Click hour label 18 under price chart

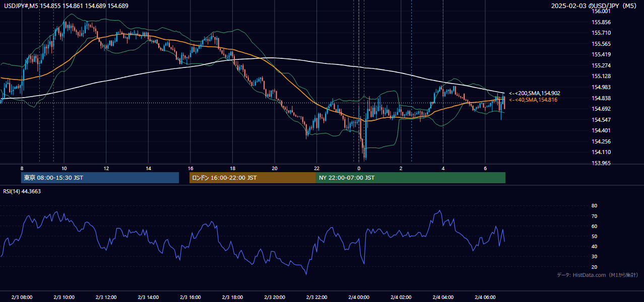click(x=232, y=168)
